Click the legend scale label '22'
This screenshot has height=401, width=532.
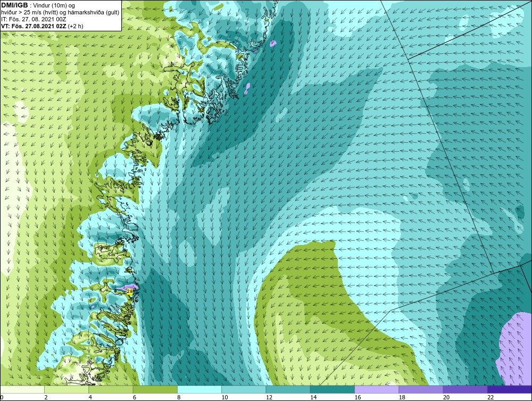click(x=491, y=398)
